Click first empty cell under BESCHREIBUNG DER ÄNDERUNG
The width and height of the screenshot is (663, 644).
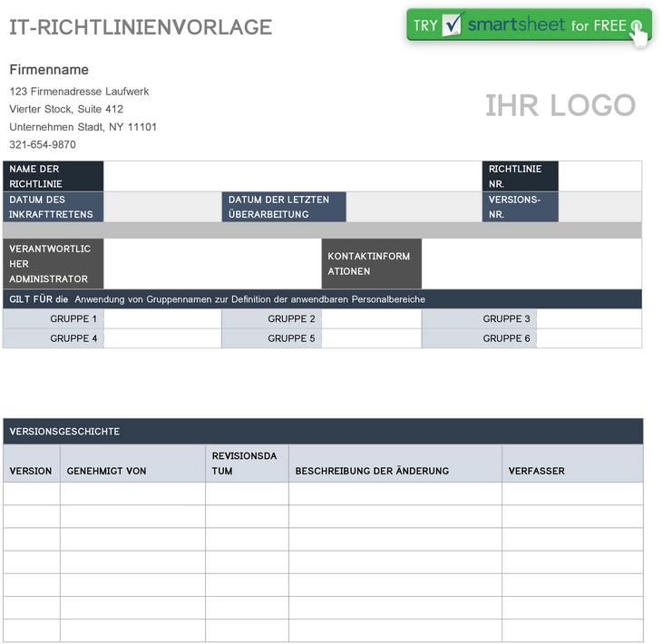(x=395, y=493)
